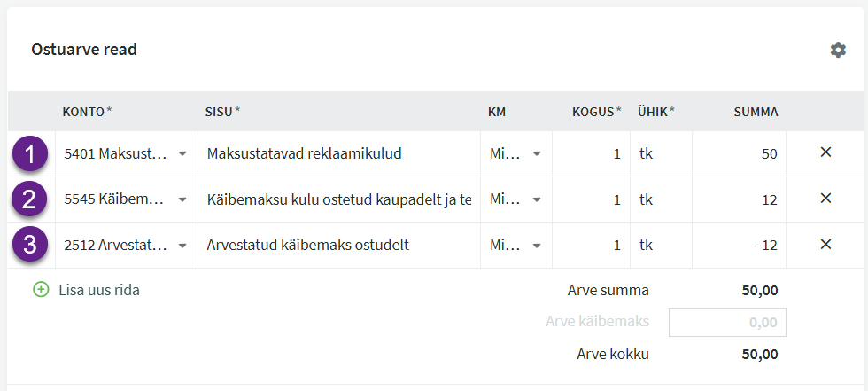The height and width of the screenshot is (391, 868).
Task: Click the SISU column header
Action: (x=221, y=112)
